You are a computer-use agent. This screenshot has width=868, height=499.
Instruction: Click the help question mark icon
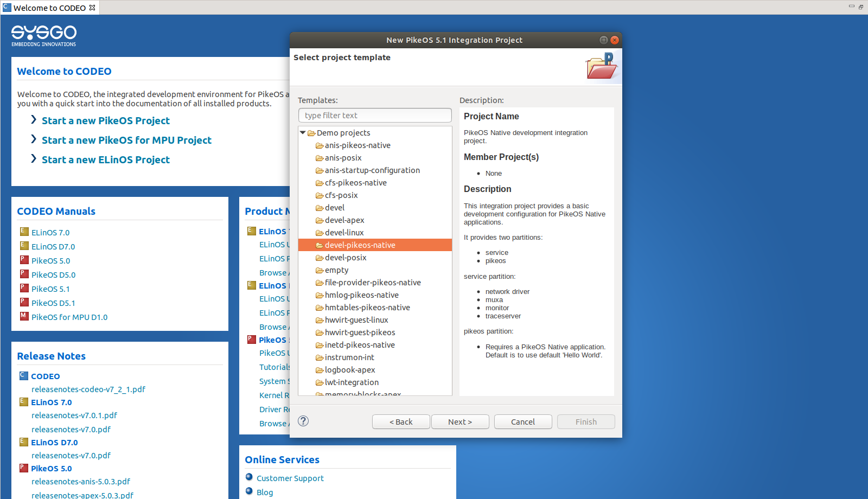point(303,421)
